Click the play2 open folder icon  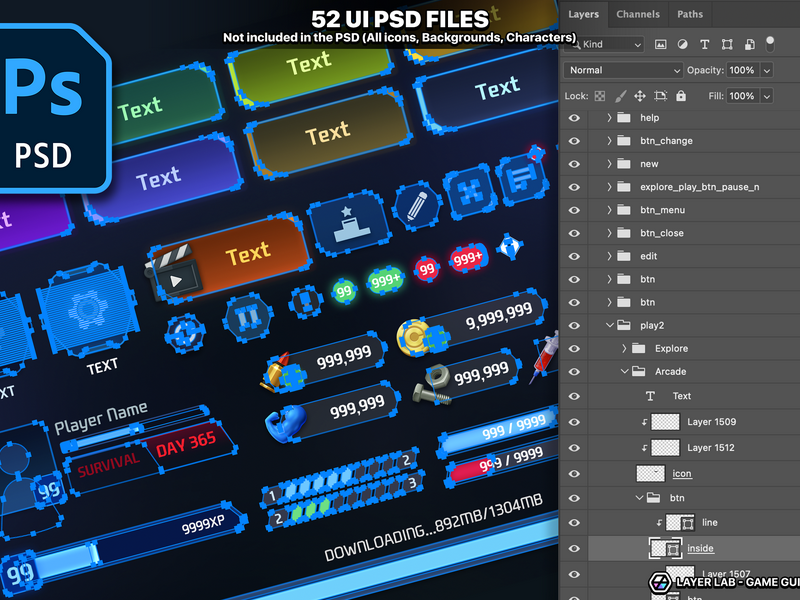pyautogui.click(x=623, y=325)
